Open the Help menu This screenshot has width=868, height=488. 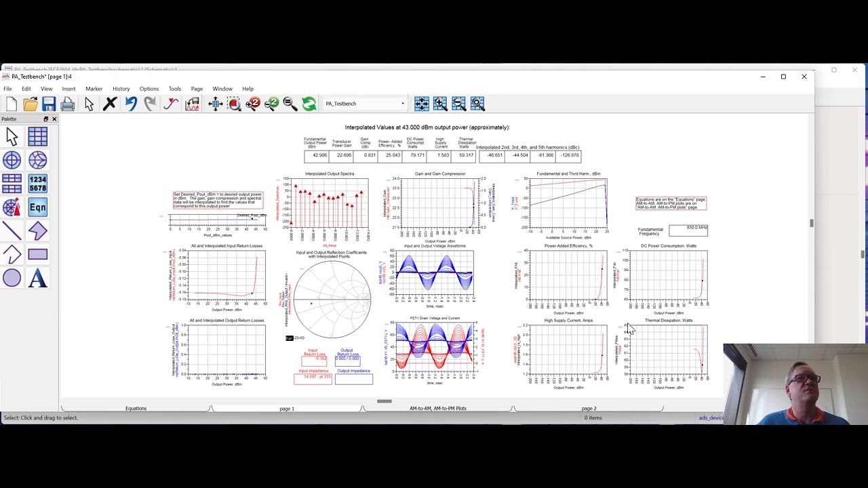coord(248,89)
